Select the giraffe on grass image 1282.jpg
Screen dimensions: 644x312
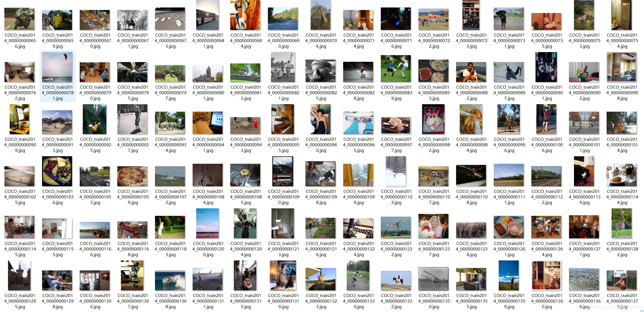[622, 223]
